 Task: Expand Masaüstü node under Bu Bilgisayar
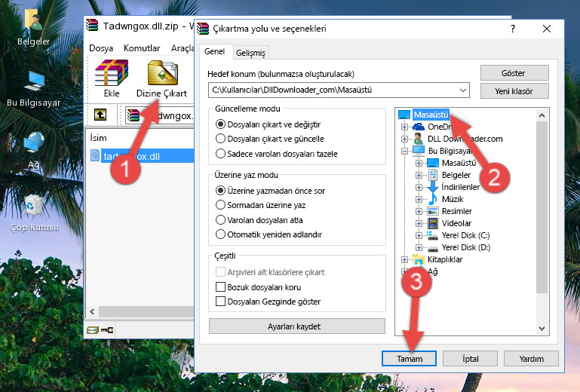coord(419,163)
